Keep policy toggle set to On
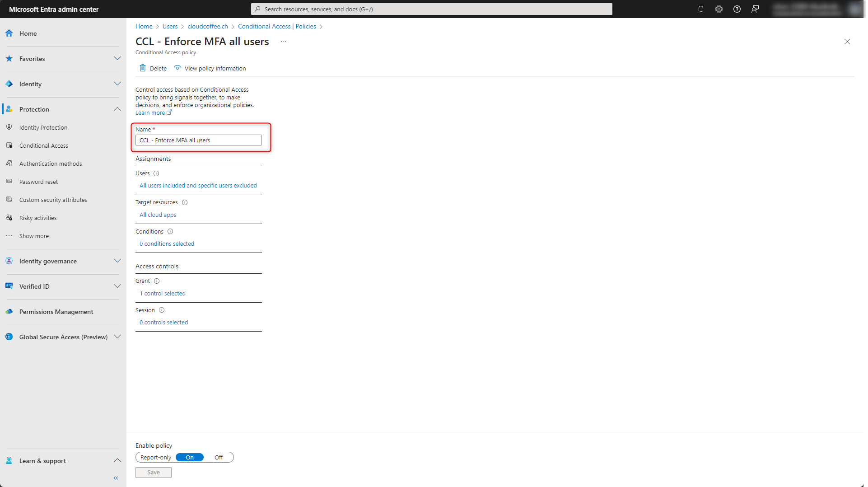The height and width of the screenshot is (487, 868). click(x=189, y=457)
